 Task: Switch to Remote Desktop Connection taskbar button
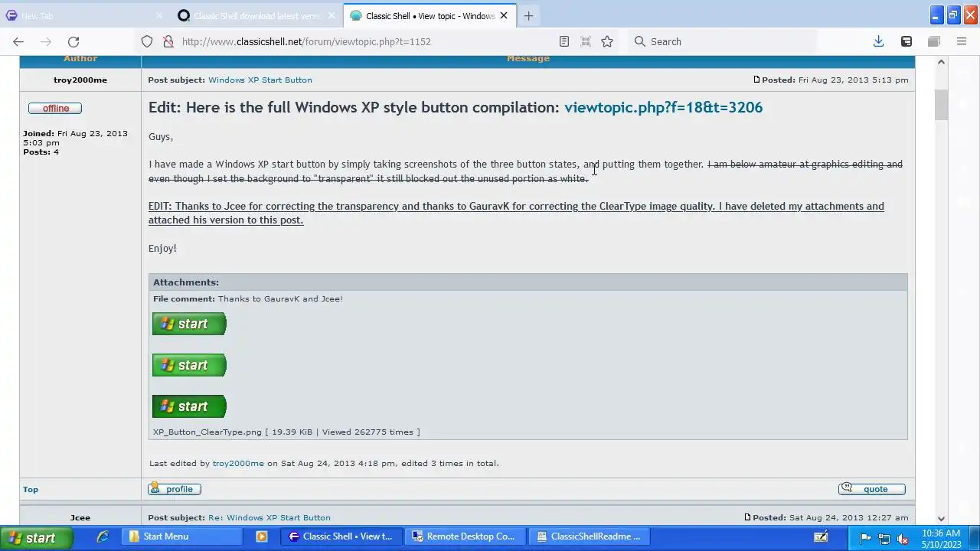(465, 536)
